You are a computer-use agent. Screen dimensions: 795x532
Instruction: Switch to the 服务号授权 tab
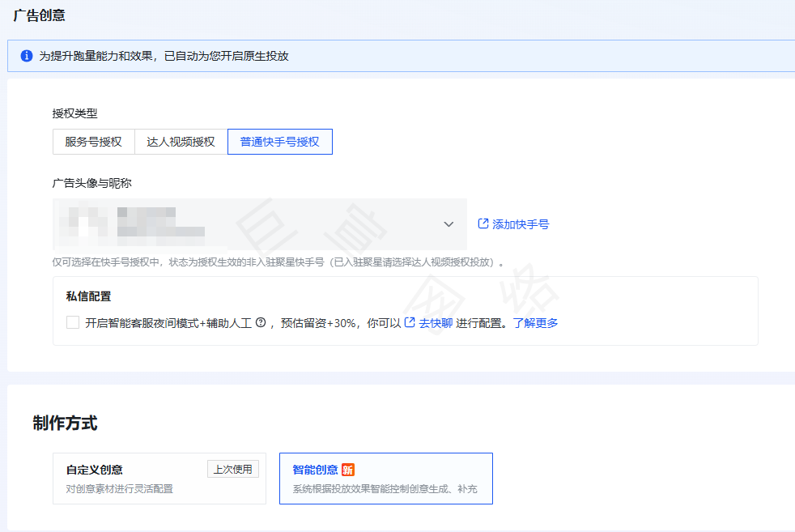(94, 141)
